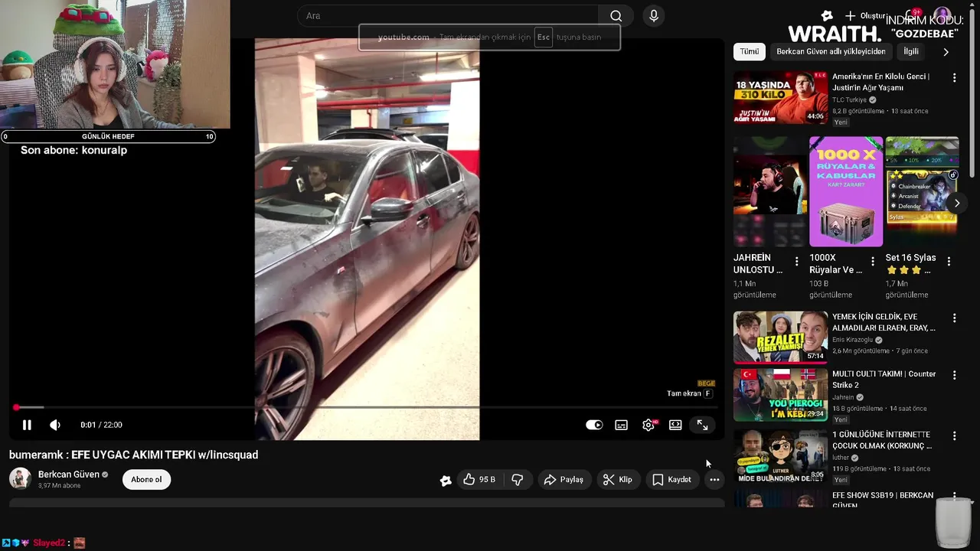
Task: Open more actions below the video
Action: (x=714, y=480)
